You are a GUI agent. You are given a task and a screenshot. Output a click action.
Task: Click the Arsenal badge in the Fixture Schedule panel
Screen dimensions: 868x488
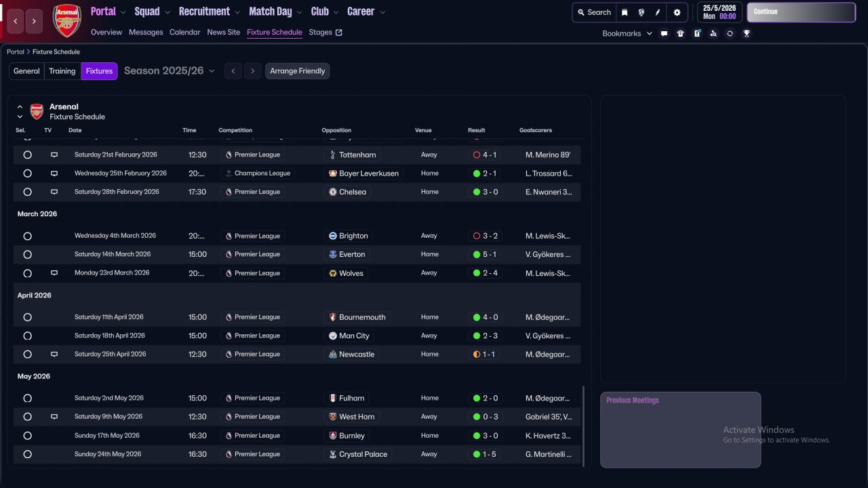pyautogui.click(x=37, y=111)
